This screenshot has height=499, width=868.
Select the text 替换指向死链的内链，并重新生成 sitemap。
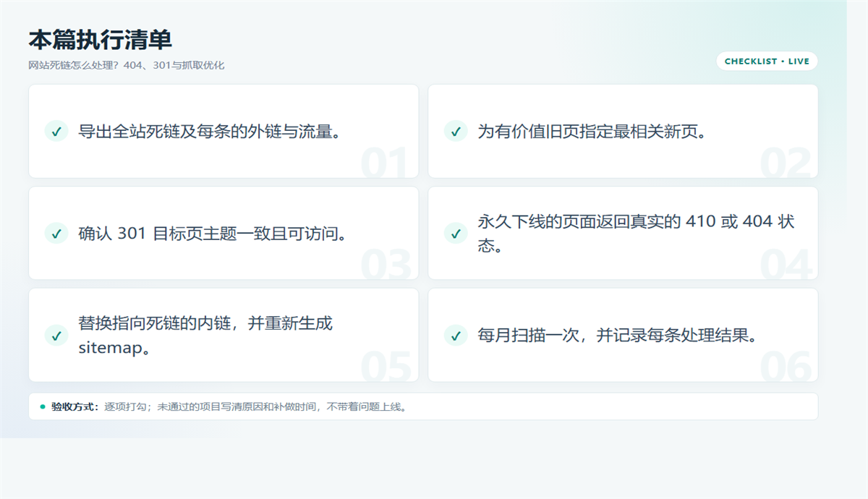[205, 336]
